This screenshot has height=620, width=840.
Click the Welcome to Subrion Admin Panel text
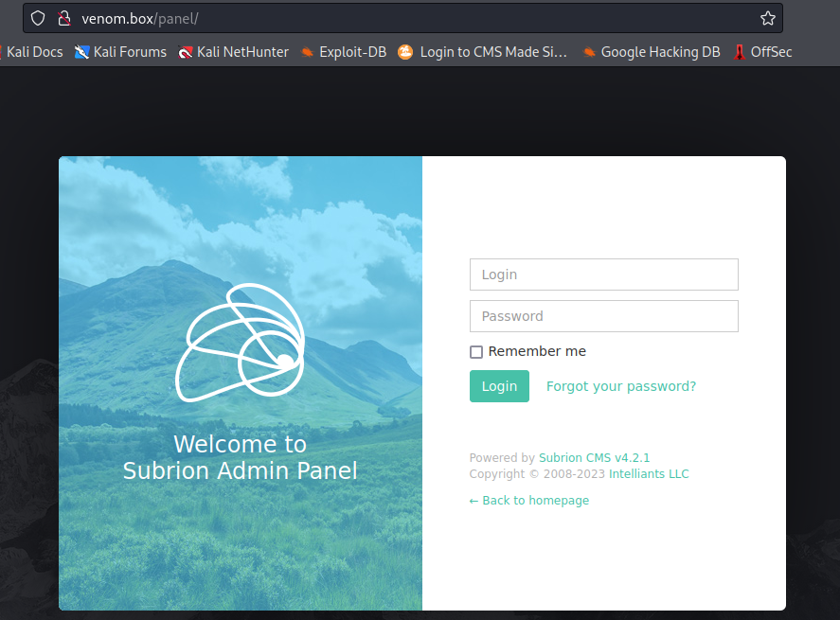coord(240,458)
